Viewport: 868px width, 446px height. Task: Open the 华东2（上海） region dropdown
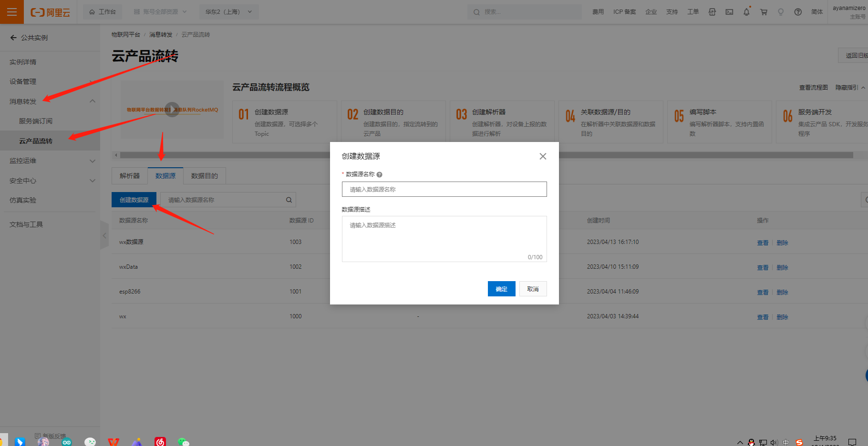[229, 12]
